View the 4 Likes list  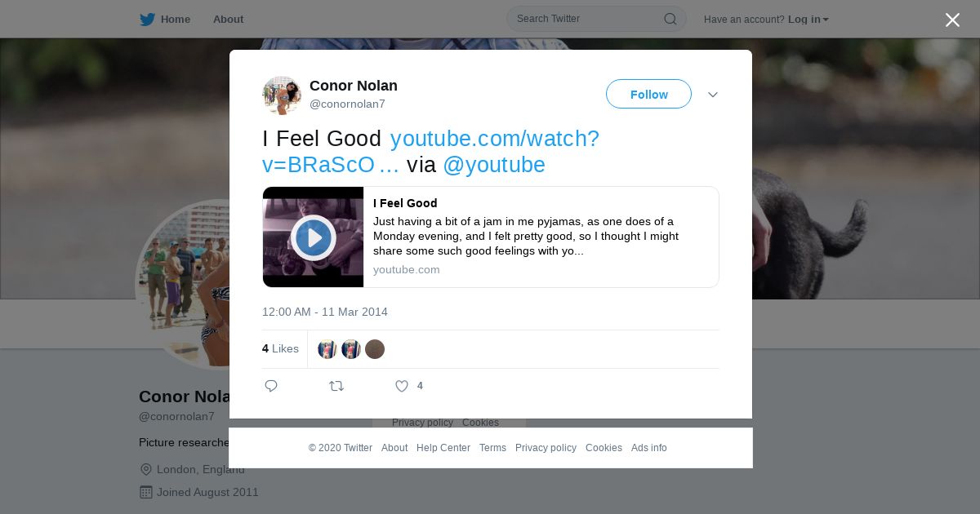click(280, 349)
